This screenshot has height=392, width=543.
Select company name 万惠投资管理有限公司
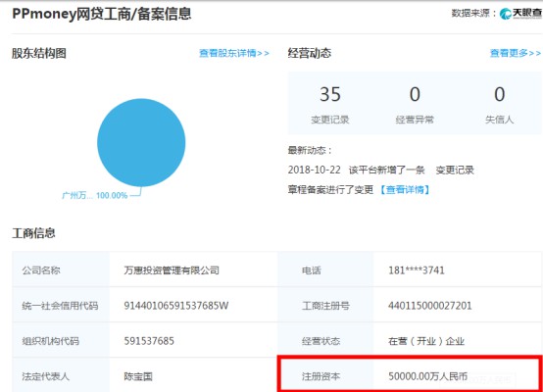coord(172,270)
